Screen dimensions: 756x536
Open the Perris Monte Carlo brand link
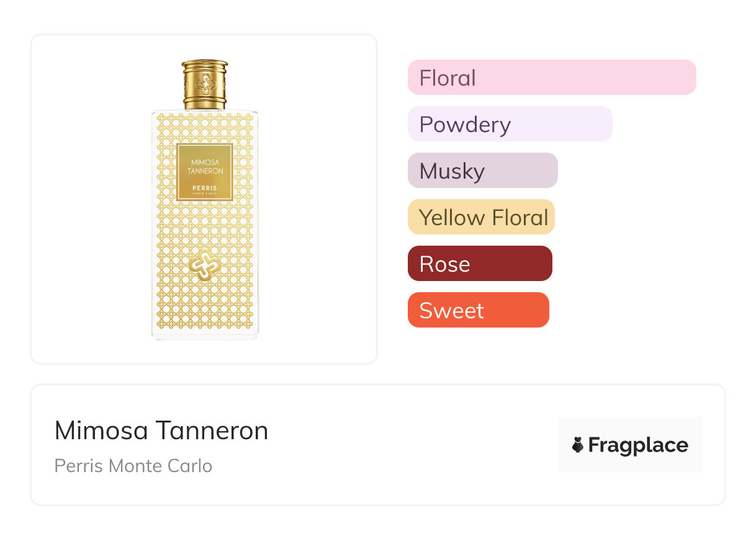pyautogui.click(x=133, y=466)
